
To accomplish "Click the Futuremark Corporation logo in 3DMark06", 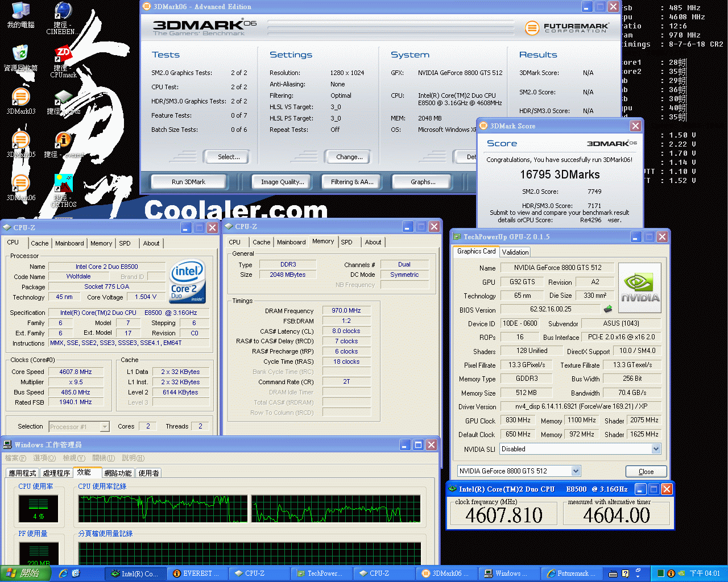I will [x=566, y=27].
